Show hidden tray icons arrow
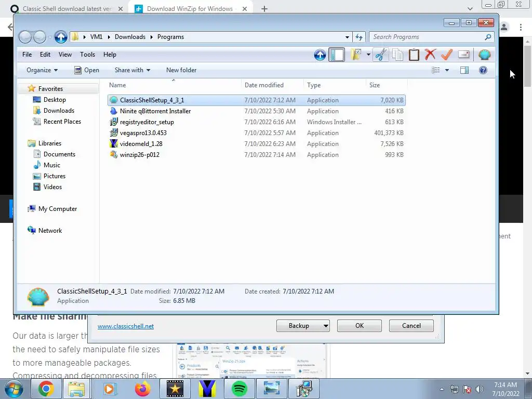 click(x=442, y=389)
